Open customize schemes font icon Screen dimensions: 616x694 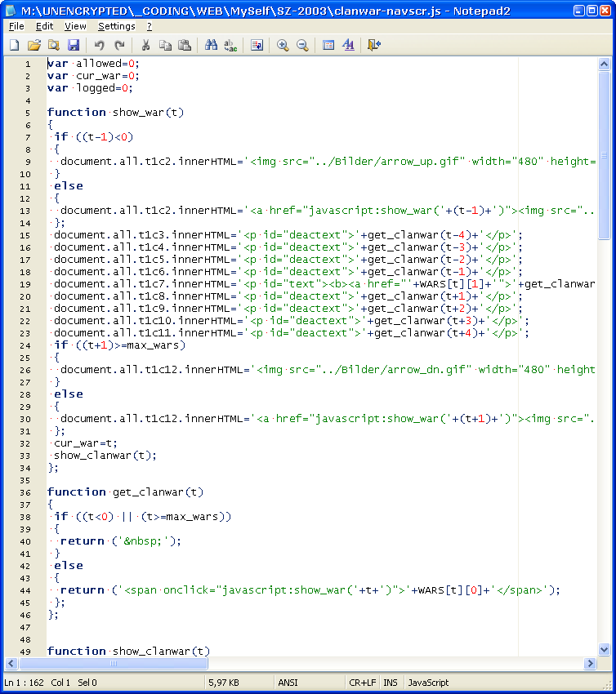(x=349, y=45)
